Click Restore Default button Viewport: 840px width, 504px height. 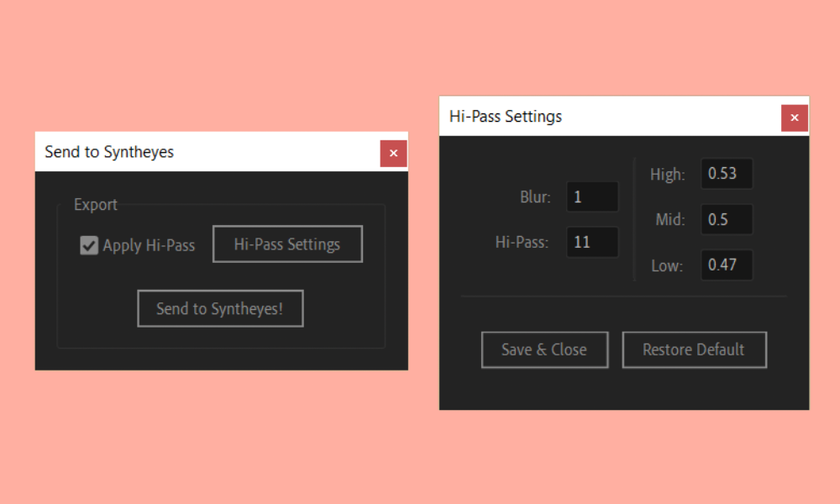tap(695, 349)
